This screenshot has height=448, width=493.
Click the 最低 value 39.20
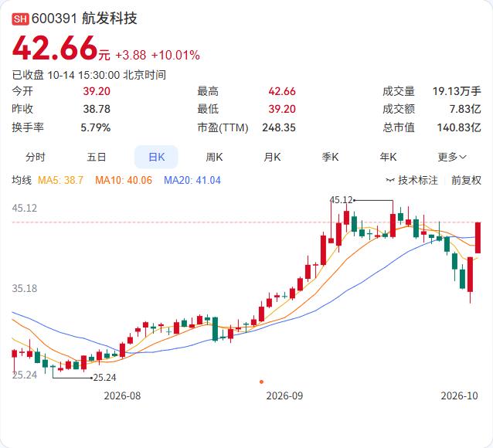point(282,109)
